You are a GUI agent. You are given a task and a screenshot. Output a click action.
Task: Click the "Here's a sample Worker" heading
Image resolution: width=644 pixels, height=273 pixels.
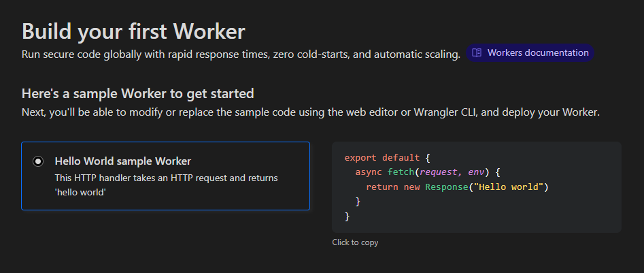[137, 93]
